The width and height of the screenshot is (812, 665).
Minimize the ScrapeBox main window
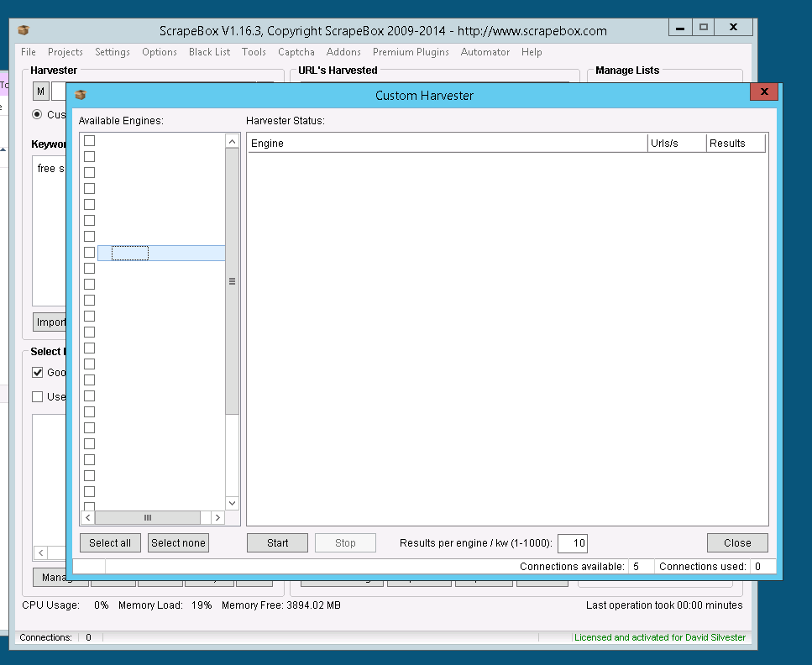[x=680, y=28]
